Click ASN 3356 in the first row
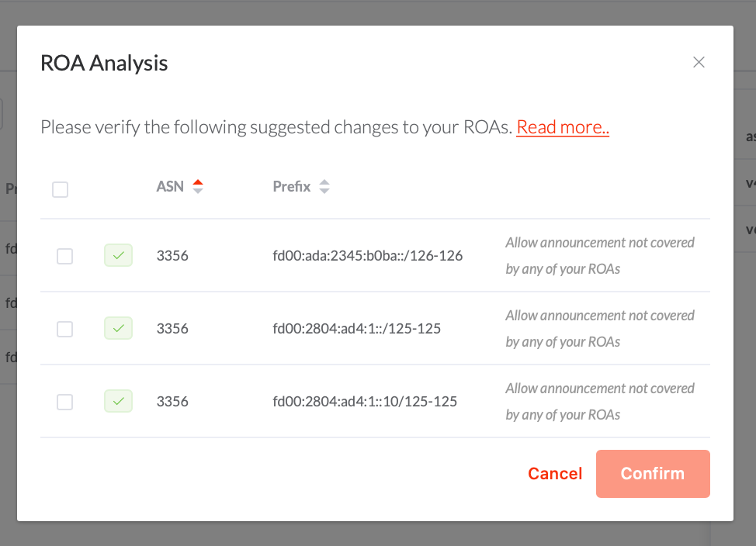This screenshot has height=546, width=756. point(172,255)
